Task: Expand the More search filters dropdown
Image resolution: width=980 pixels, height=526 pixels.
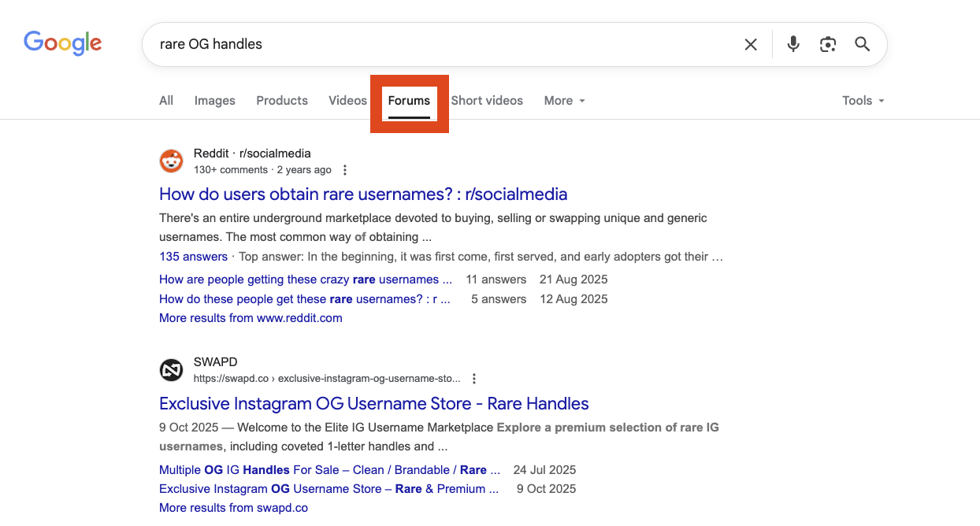Action: (564, 101)
